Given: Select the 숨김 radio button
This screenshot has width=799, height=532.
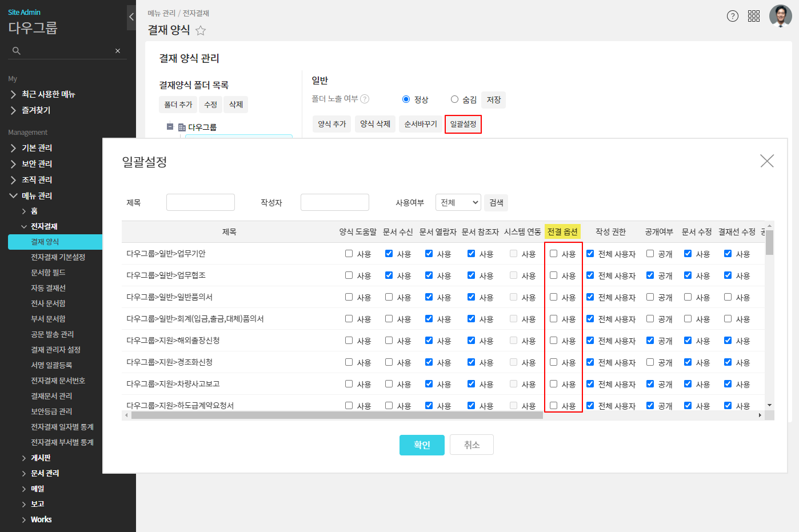Looking at the screenshot, I should (x=454, y=99).
